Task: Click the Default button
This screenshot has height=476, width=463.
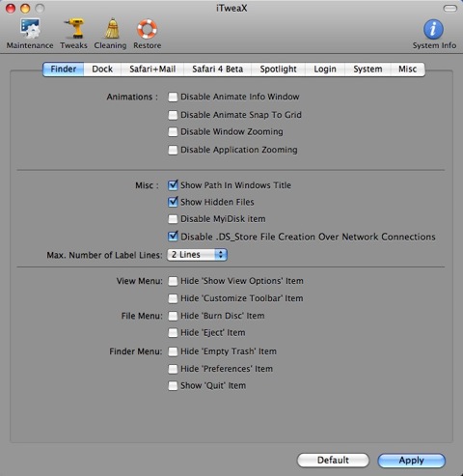Action: point(333,461)
